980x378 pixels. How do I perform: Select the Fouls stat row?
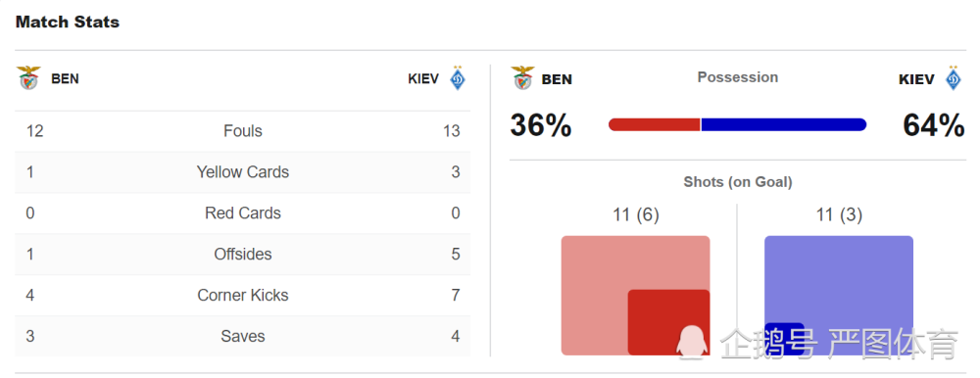pos(242,131)
